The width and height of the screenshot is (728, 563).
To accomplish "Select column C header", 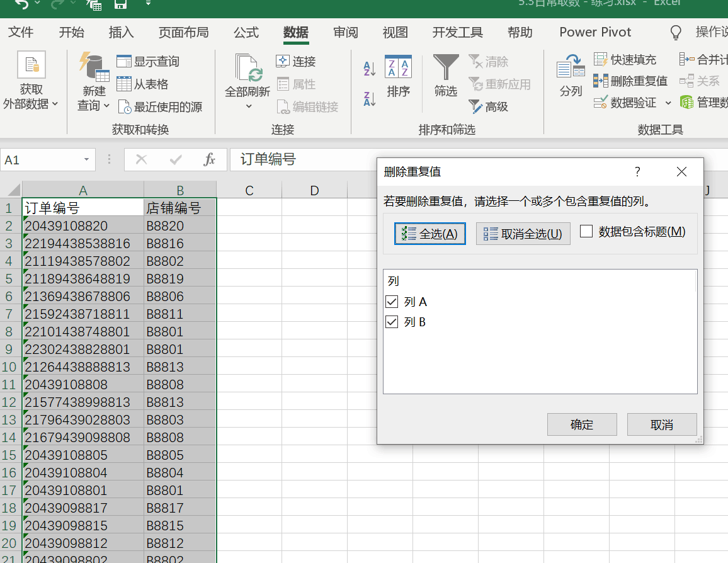I will (249, 190).
